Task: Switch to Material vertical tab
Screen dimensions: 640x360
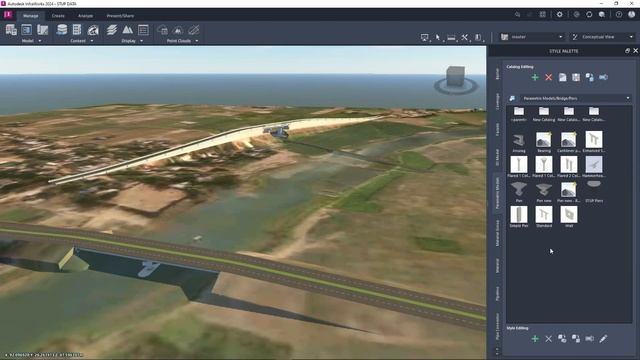Action: tap(498, 266)
